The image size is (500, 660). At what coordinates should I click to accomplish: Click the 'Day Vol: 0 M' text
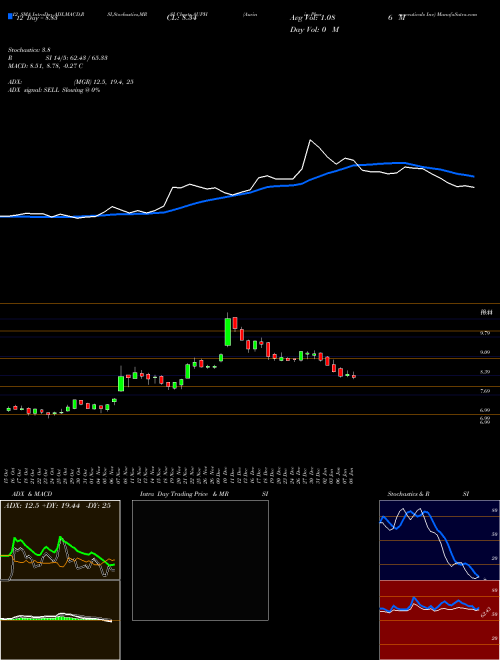tap(314, 30)
